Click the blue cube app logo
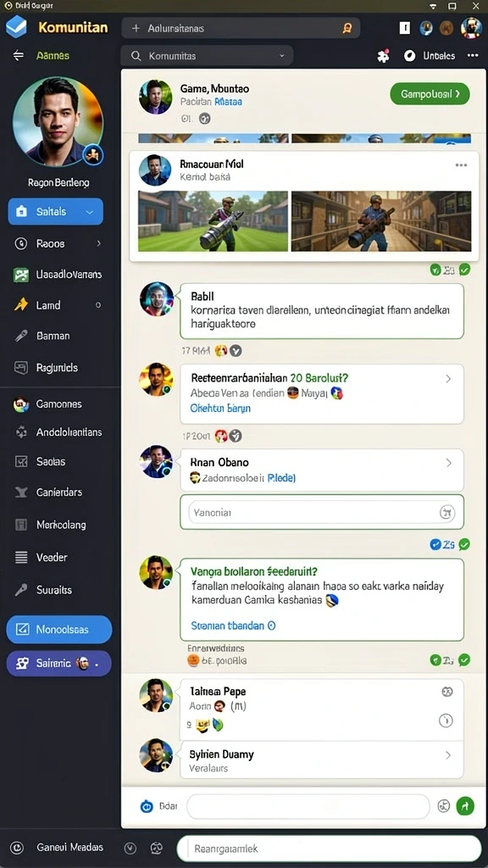This screenshot has width=488, height=868. coord(16,26)
